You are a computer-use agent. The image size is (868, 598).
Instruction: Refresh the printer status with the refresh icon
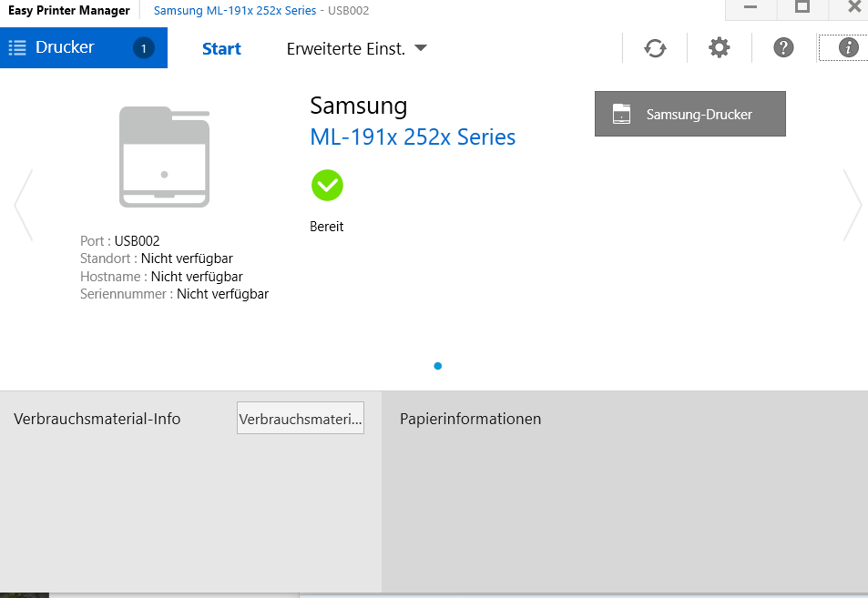pyautogui.click(x=655, y=48)
